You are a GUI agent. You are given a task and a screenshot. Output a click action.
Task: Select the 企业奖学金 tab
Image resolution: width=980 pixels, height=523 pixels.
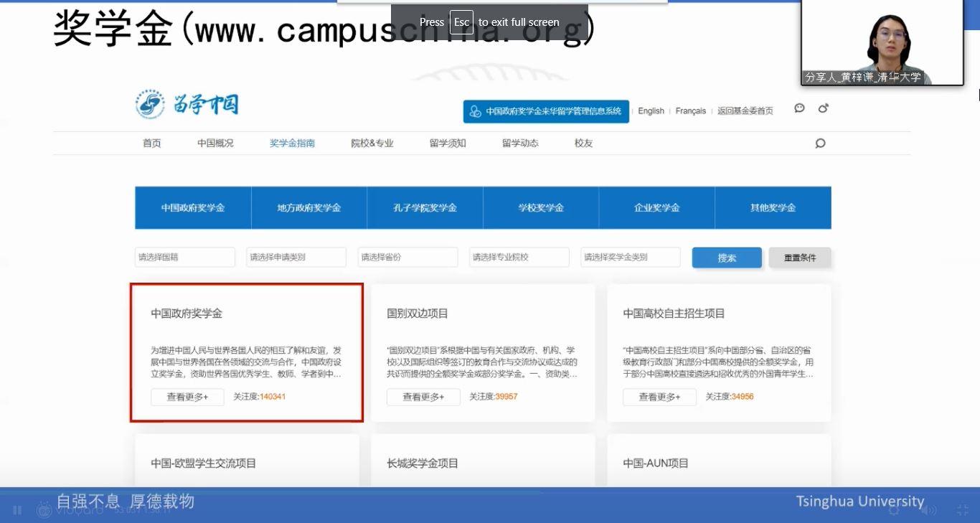(657, 208)
